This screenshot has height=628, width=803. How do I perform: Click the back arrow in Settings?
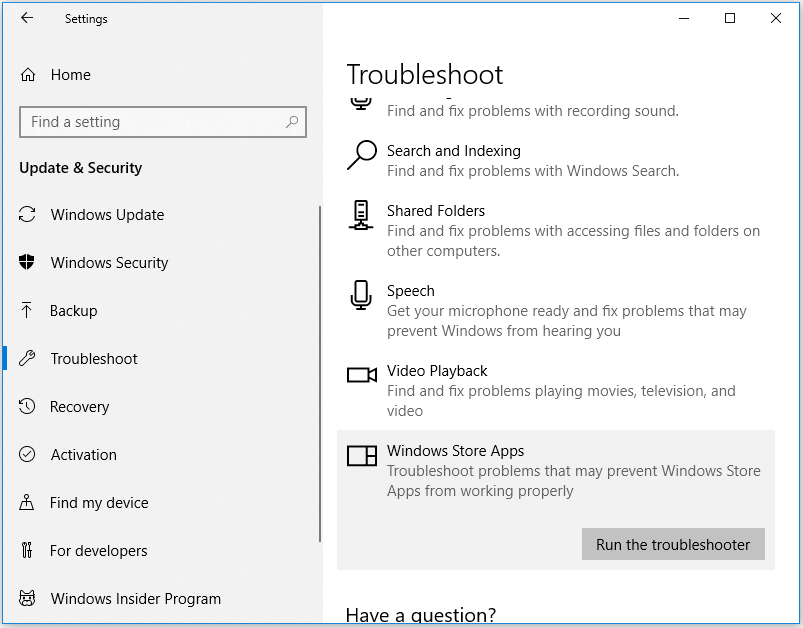(x=27, y=18)
